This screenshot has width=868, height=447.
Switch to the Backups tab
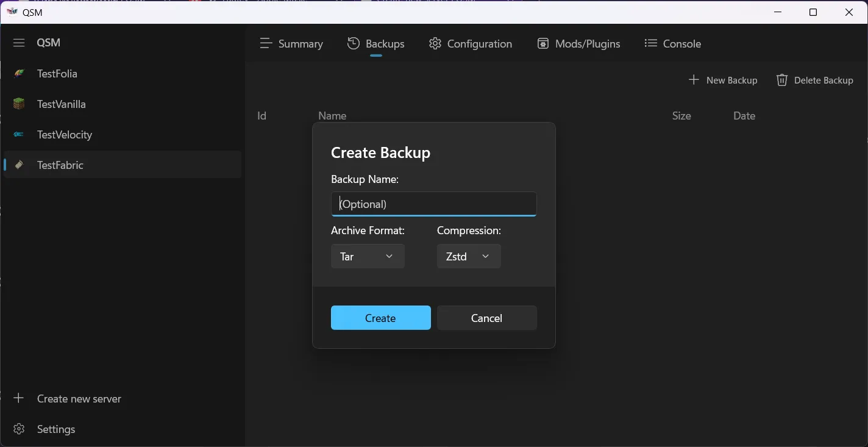pyautogui.click(x=376, y=44)
